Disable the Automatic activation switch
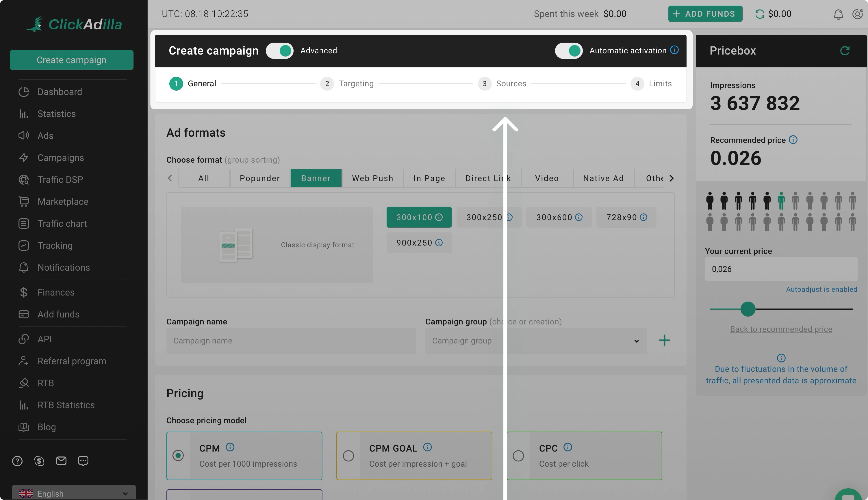The image size is (868, 500). [569, 51]
